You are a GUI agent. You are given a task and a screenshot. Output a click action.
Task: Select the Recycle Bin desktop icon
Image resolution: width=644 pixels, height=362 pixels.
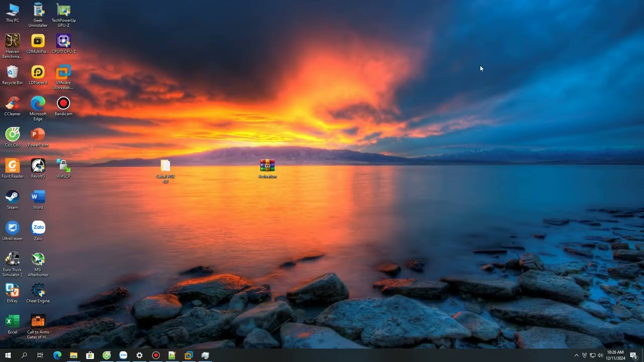coord(13,75)
